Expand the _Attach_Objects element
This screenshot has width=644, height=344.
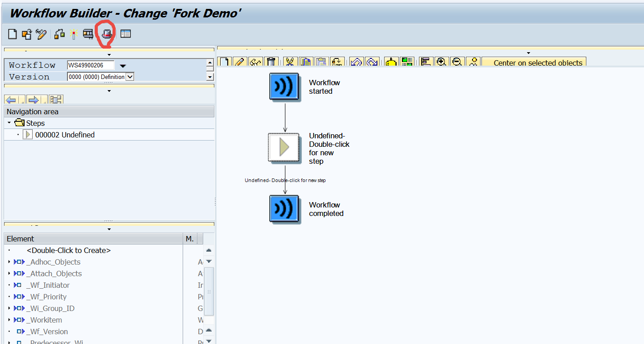9,274
